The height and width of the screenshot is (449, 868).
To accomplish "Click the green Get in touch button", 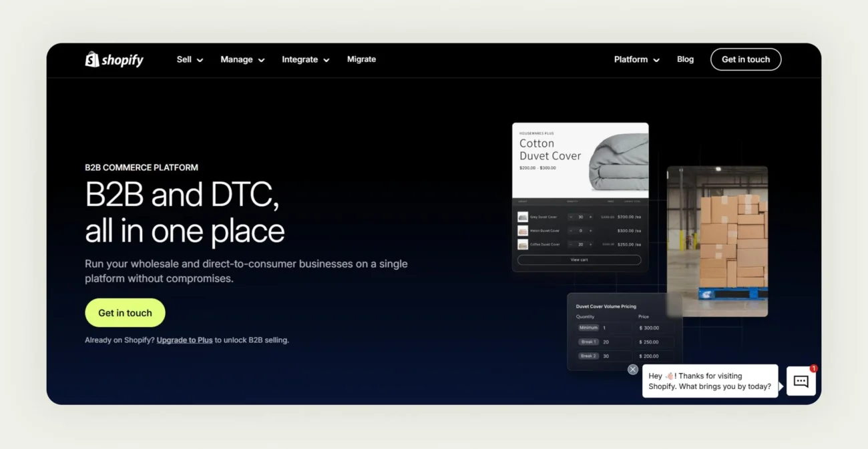I will (x=125, y=312).
